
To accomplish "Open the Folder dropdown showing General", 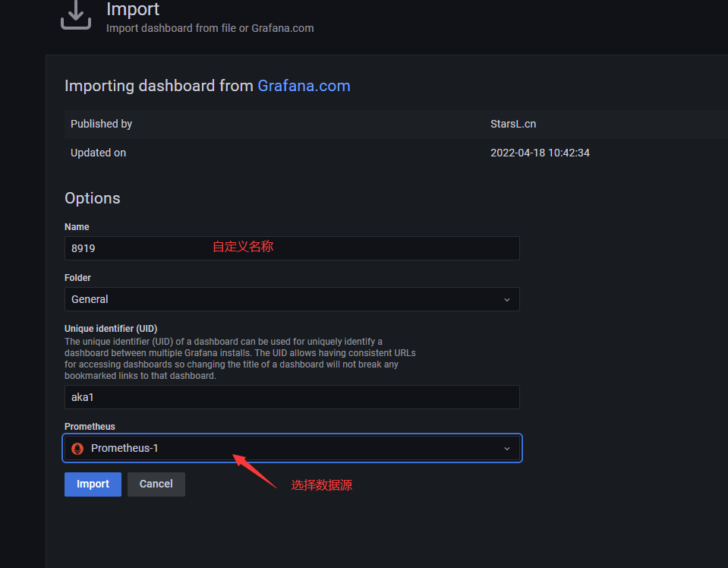I will (292, 299).
